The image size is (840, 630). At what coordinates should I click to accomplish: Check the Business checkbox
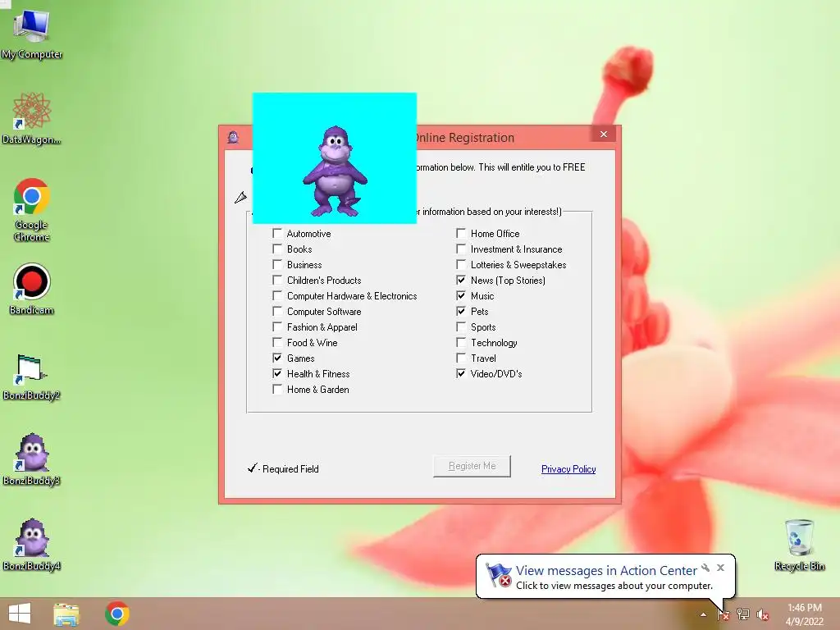click(x=277, y=264)
